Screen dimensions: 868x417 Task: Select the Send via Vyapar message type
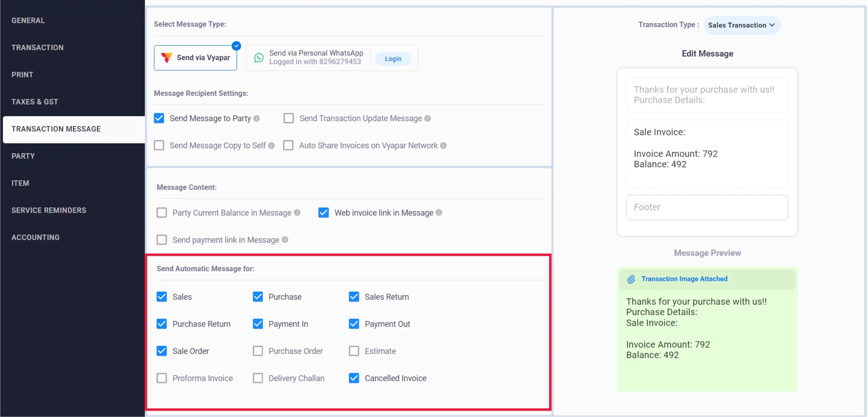[196, 57]
